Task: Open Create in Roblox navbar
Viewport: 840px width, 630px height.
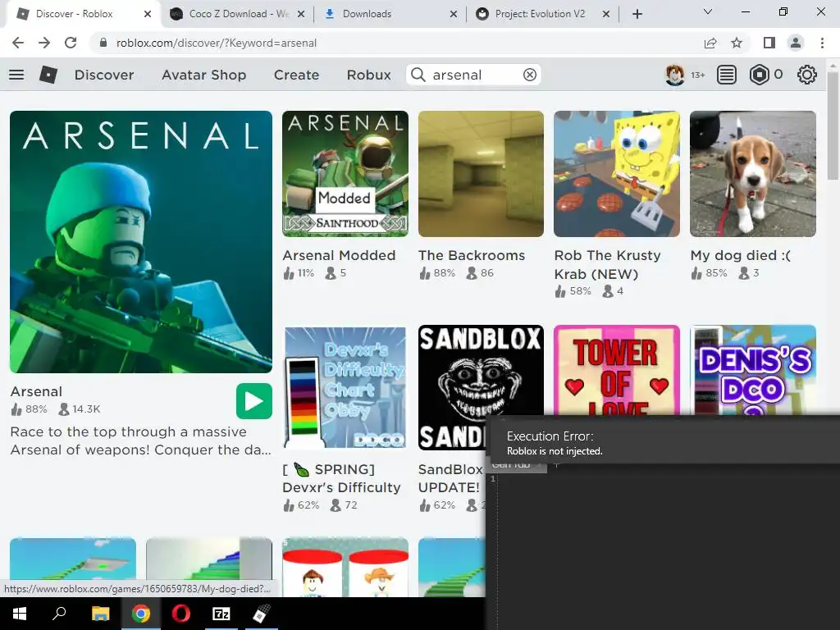Action: click(x=297, y=75)
